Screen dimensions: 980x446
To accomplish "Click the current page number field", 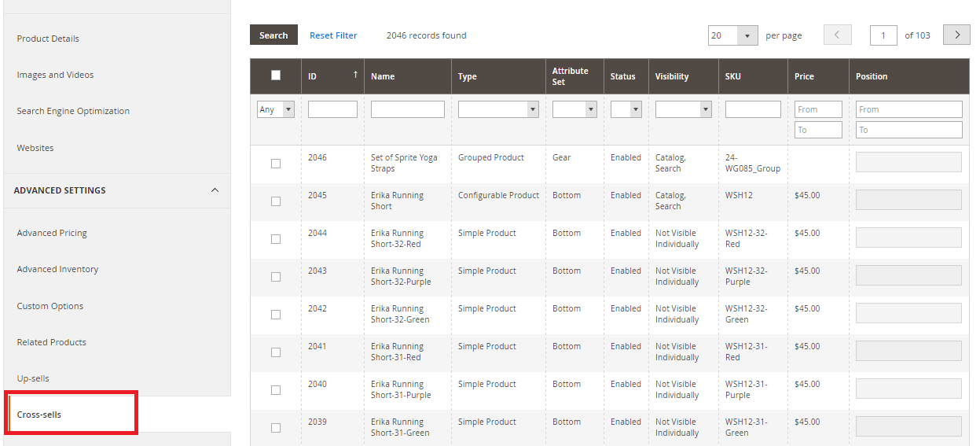I will (883, 35).
